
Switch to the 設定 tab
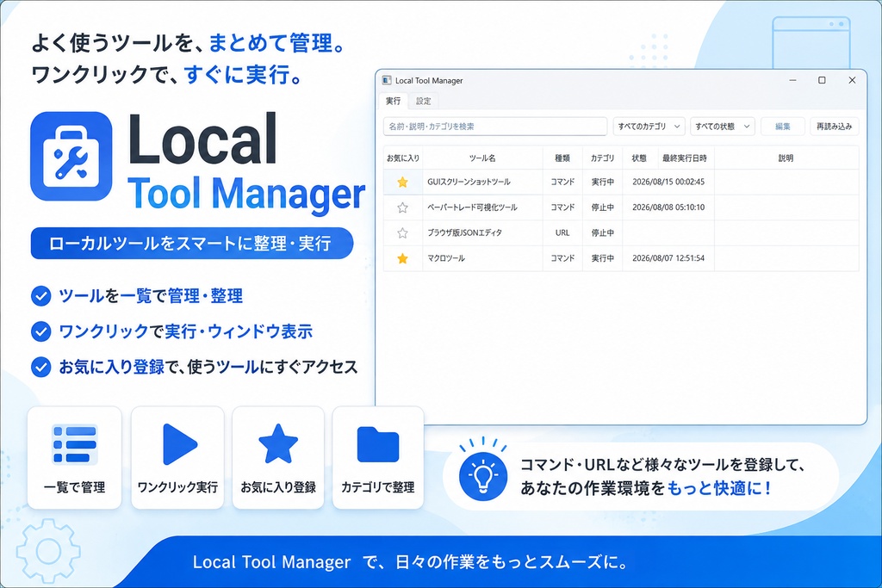(424, 102)
